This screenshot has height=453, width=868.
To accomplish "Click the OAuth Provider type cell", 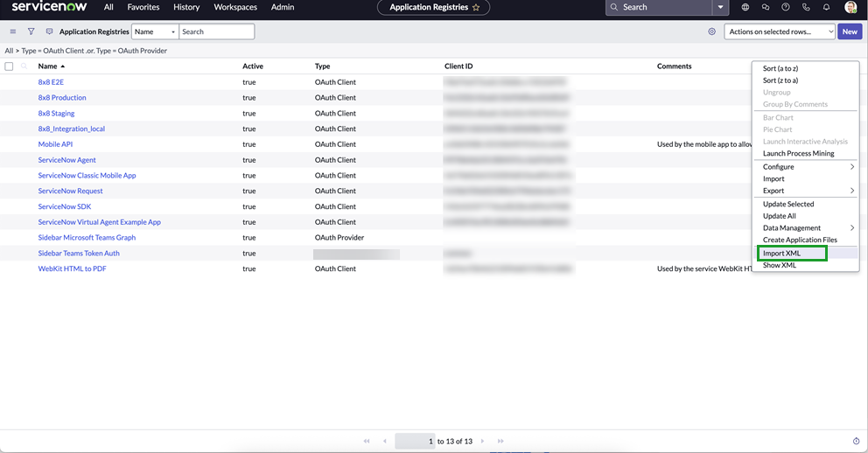I will coord(339,237).
